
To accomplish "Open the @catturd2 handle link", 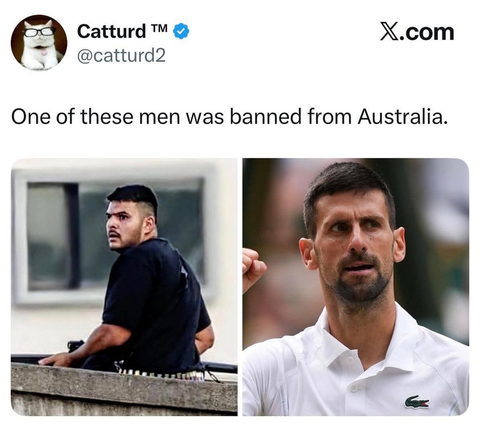I will [121, 55].
